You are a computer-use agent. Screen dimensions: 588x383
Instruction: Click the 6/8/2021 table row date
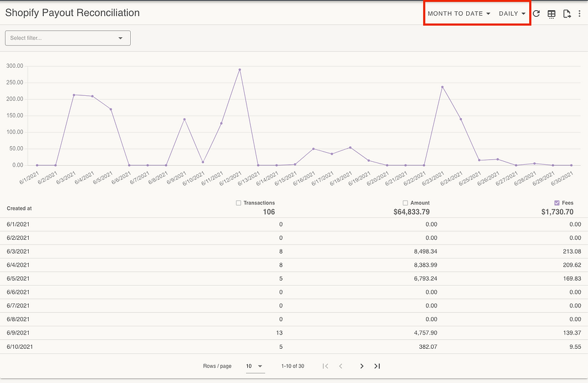[x=18, y=319]
